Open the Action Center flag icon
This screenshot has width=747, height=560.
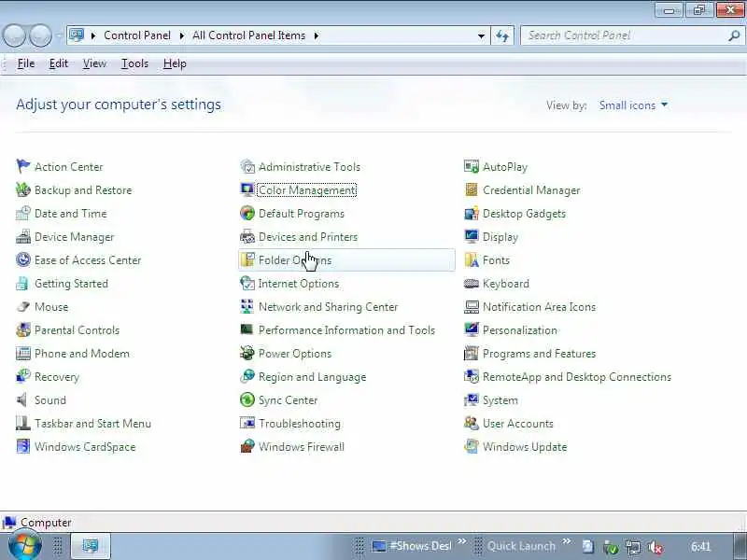[22, 166]
